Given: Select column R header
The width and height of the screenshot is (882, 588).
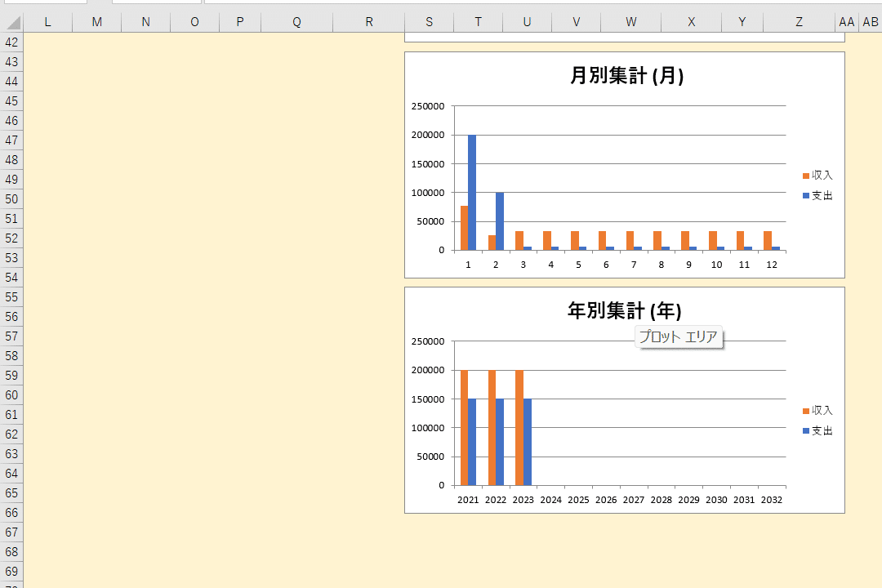Looking at the screenshot, I should pos(369,22).
